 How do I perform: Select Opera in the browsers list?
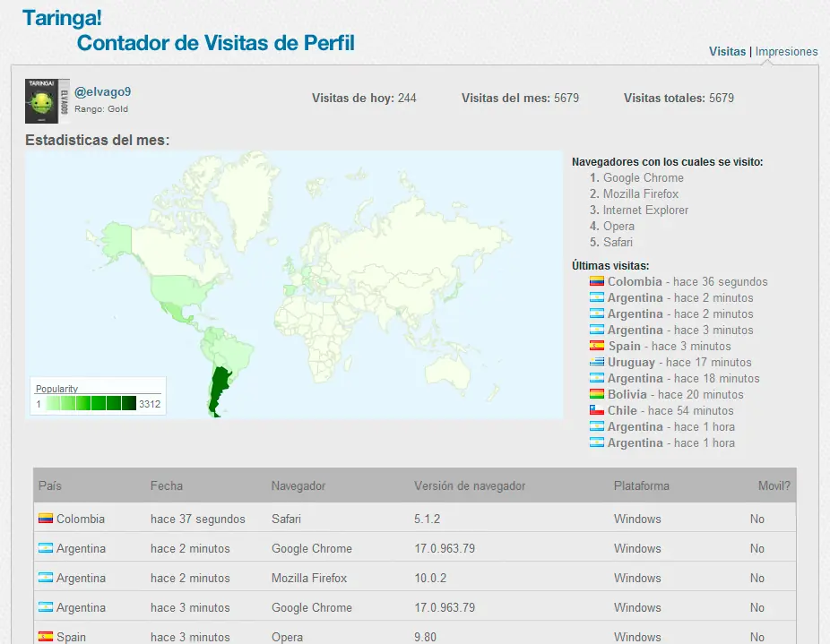(x=618, y=226)
